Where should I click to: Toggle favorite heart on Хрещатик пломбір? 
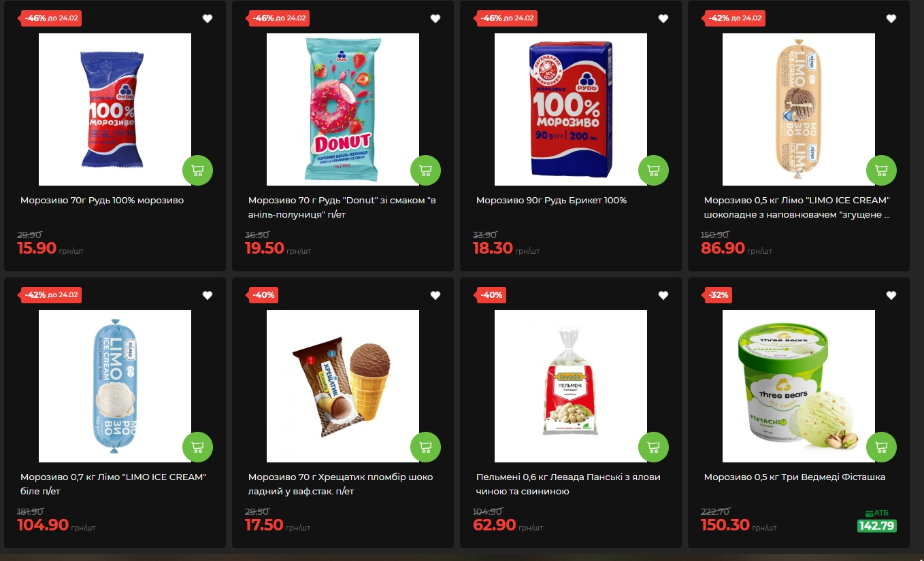coord(435,295)
